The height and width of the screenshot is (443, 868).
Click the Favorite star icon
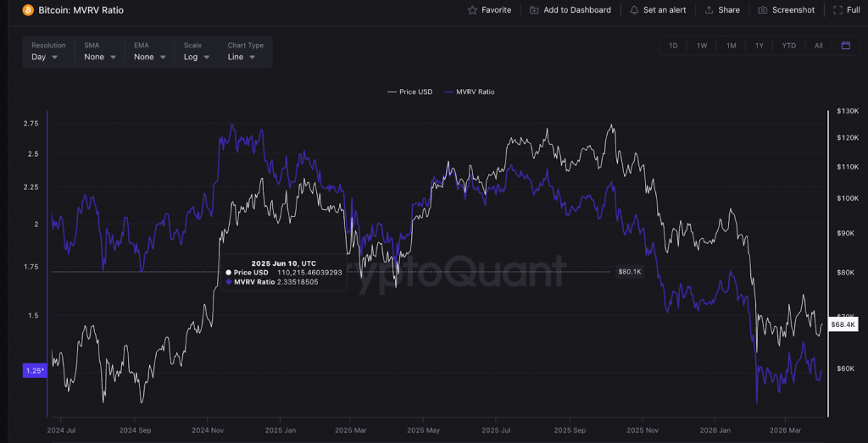(472, 10)
